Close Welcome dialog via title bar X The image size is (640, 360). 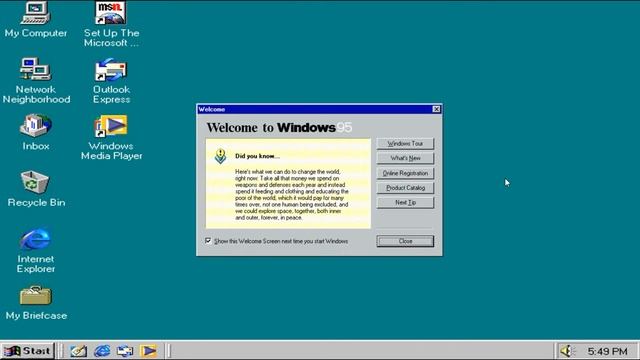436,109
